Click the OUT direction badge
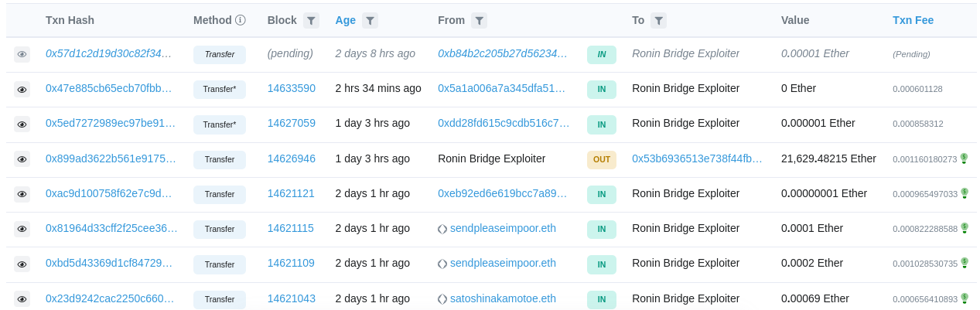This screenshot has width=980, height=310. pyautogui.click(x=602, y=159)
